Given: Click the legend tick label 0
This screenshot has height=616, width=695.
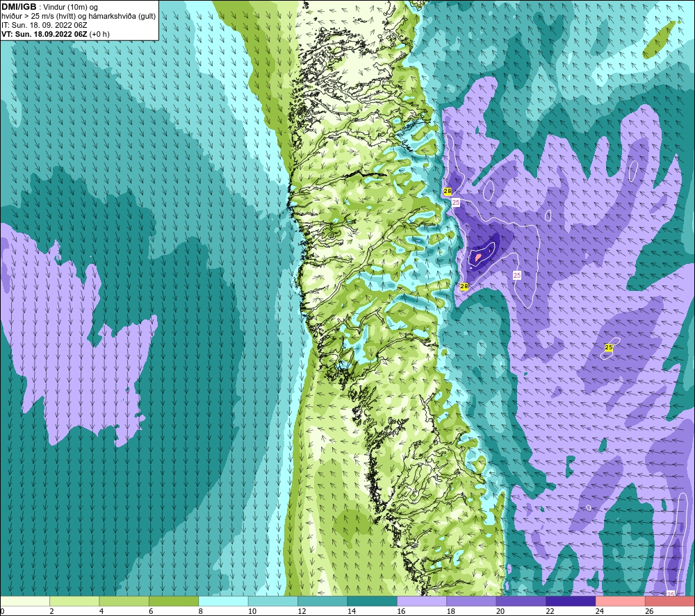Looking at the screenshot, I should 2,611.
